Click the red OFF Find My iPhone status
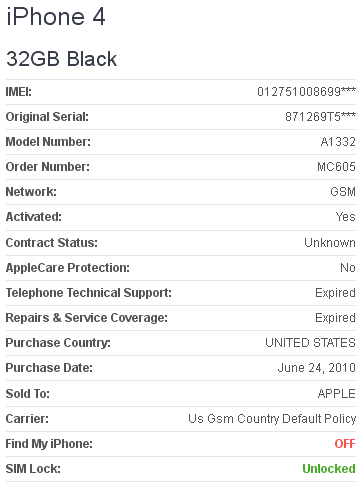 (345, 444)
